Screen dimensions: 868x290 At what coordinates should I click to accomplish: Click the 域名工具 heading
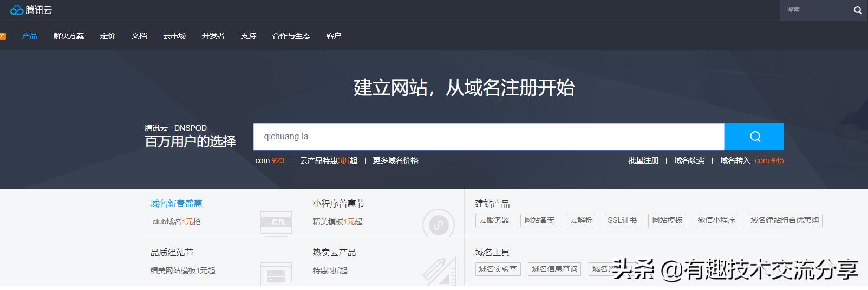tap(492, 253)
